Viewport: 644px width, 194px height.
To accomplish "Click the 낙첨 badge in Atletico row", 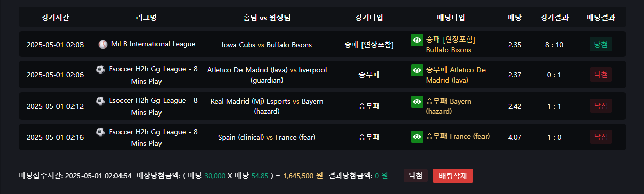I will 601,75.
